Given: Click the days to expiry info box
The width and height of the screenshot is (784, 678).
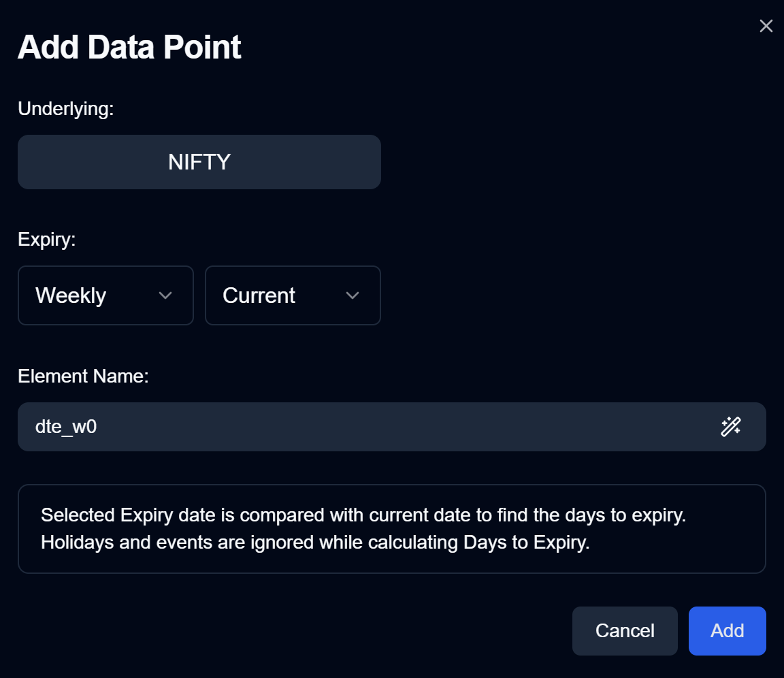Looking at the screenshot, I should tap(392, 529).
